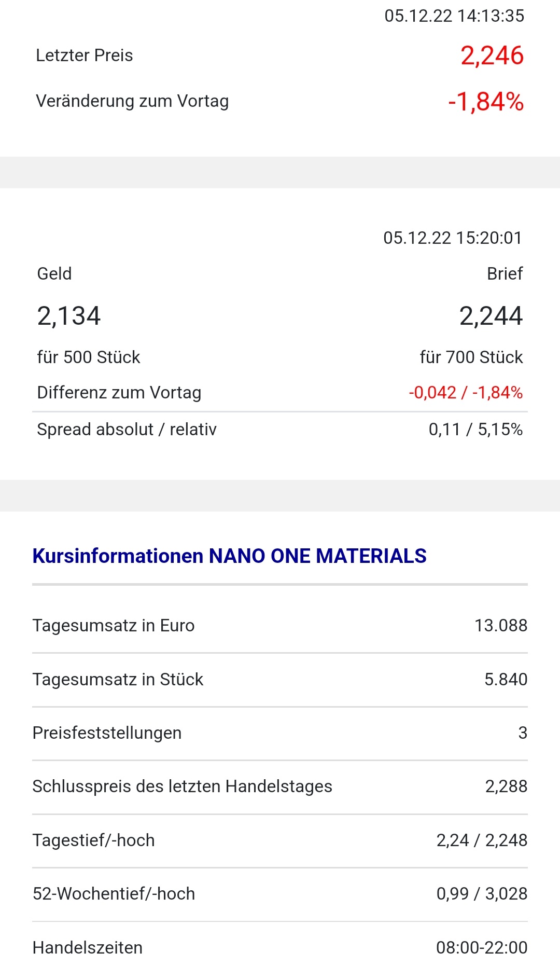Click the Brief column label
The height and width of the screenshot is (980, 560).
coord(505,274)
